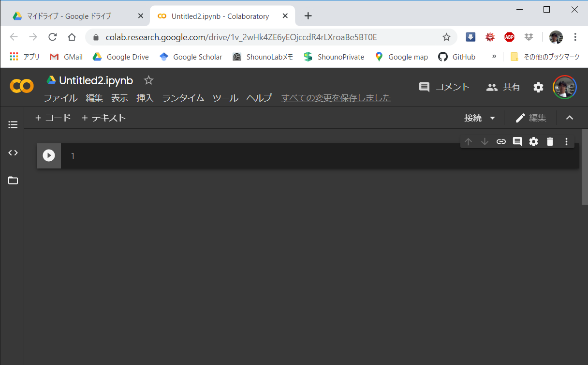The width and height of the screenshot is (588, 365).
Task: Open アプリ bookmark shortcut
Action: pyautogui.click(x=25, y=57)
